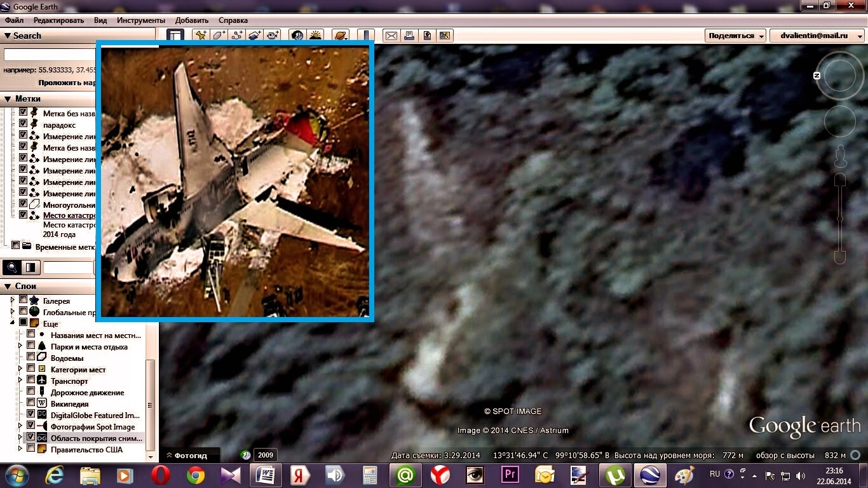Click the Add Placemark pushpin icon
The height and width of the screenshot is (488, 868).
click(200, 36)
